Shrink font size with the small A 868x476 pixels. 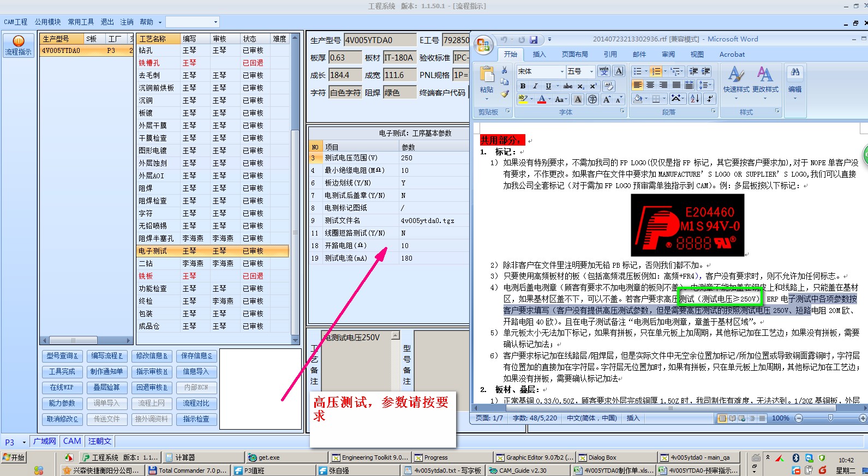point(619,99)
